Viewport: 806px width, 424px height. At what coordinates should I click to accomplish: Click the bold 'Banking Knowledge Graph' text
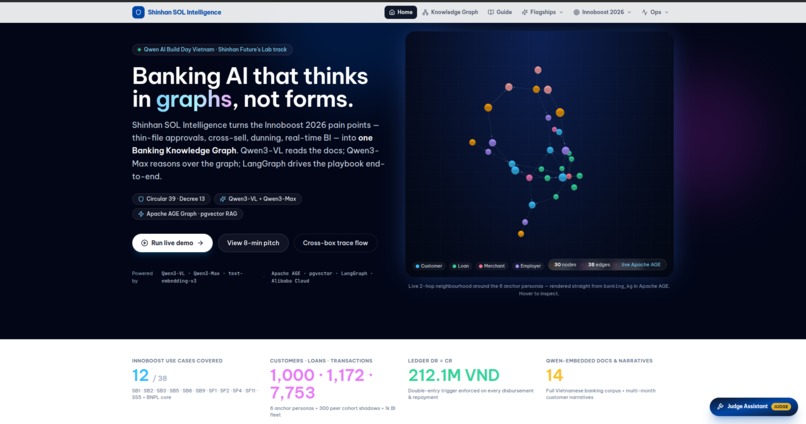point(184,151)
